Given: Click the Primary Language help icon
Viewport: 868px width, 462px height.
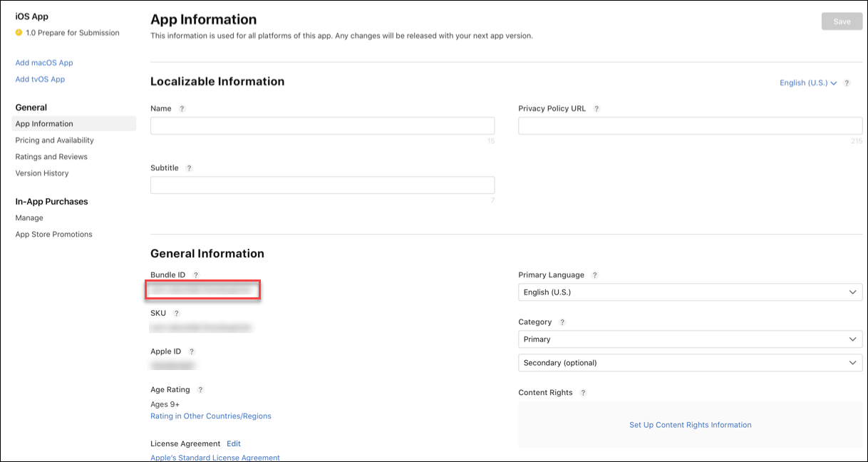Looking at the screenshot, I should point(594,275).
